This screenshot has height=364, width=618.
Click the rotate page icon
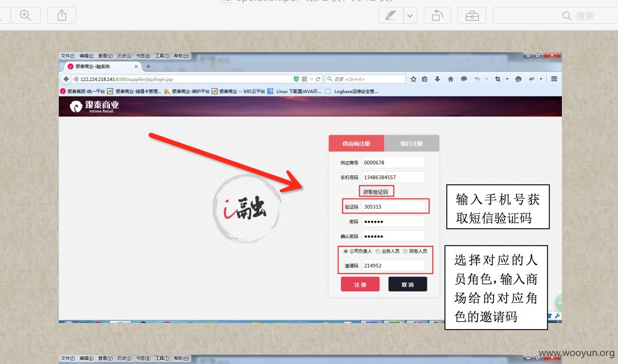(437, 16)
